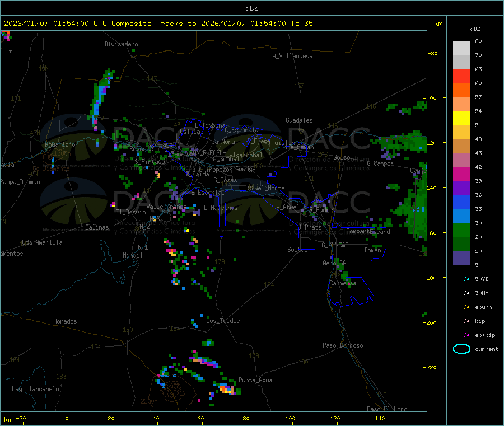Click the 'Paso El Loro' map label
This screenshot has height=426, width=504.
(x=387, y=409)
